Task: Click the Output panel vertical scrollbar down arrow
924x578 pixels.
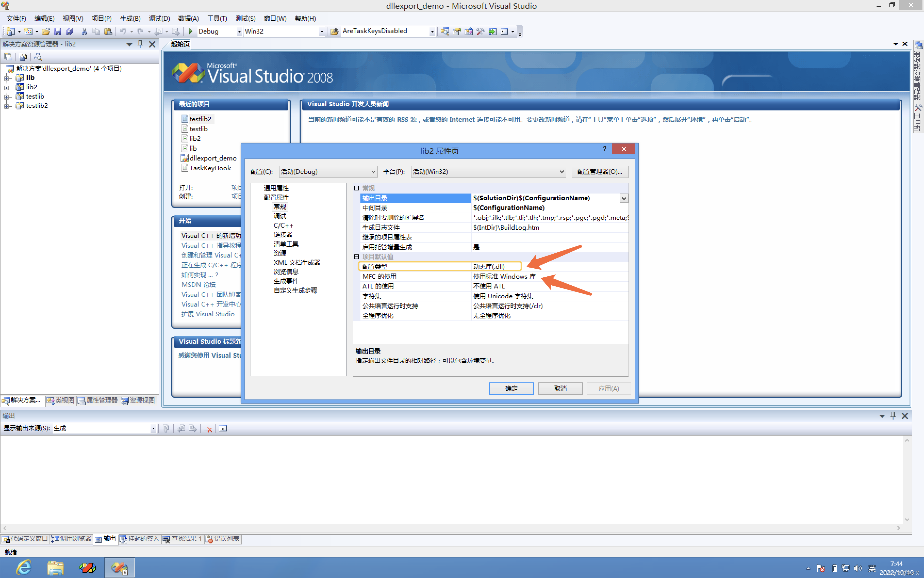Action: pyautogui.click(x=907, y=519)
